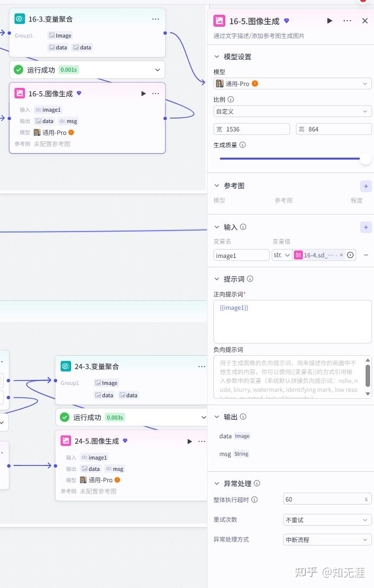Image resolution: width=374 pixels, height=588 pixels.
Task: Click teal icon of 16-3.变量聚合 node
Action: [x=20, y=19]
